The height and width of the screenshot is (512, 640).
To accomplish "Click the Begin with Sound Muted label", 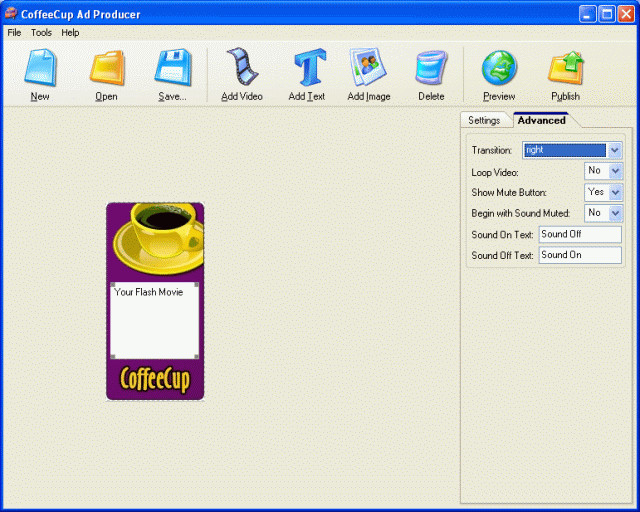I will coord(521,213).
